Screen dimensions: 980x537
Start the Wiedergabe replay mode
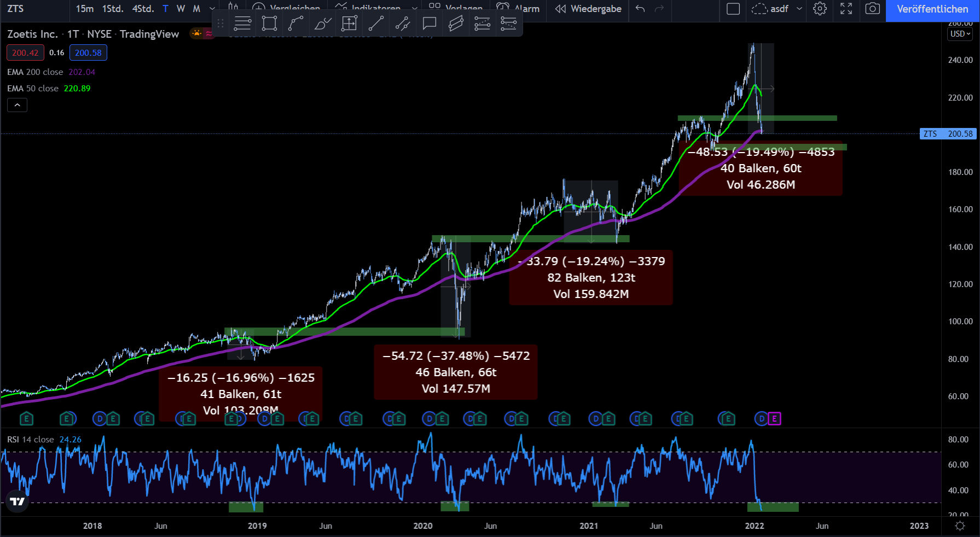[x=588, y=9]
